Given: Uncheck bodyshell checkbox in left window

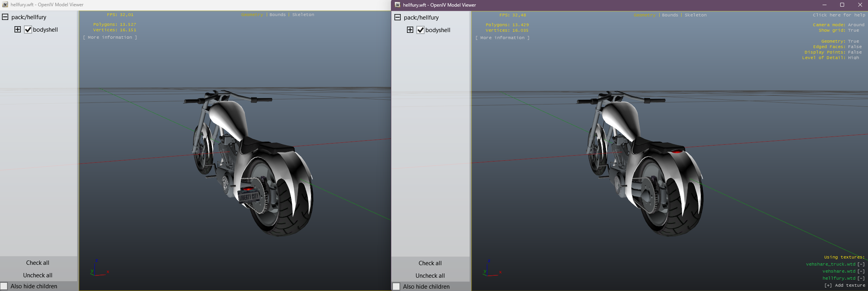Looking at the screenshot, I should [28, 30].
